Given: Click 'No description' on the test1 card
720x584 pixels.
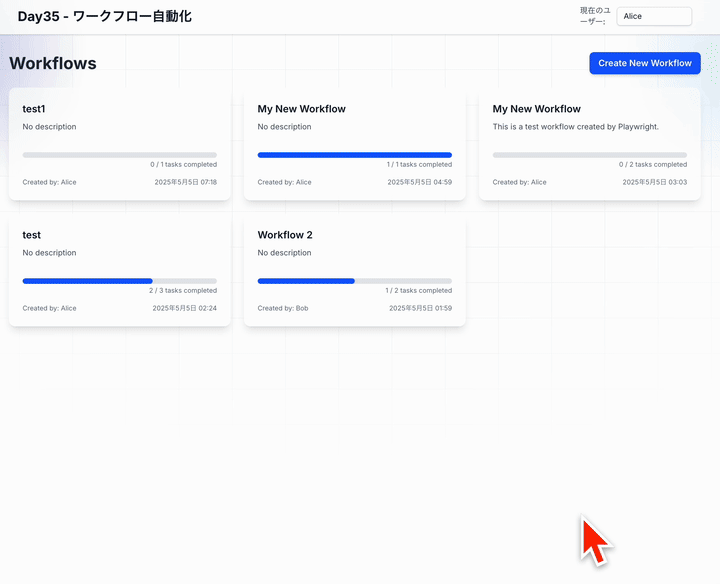Looking at the screenshot, I should click(x=50, y=127).
